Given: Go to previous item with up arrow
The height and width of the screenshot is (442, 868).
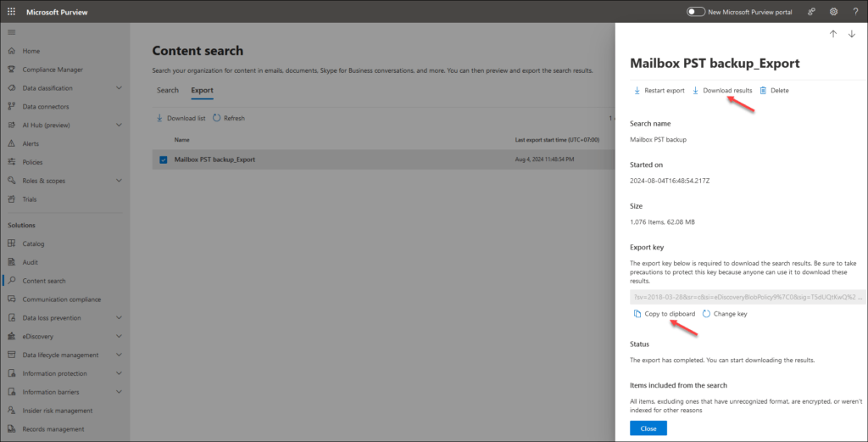Looking at the screenshot, I should tap(833, 34).
